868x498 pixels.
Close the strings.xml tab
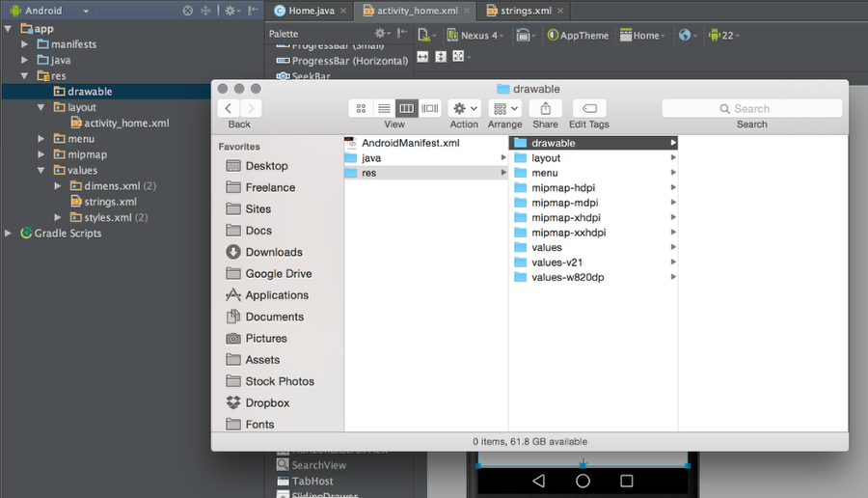click(560, 11)
